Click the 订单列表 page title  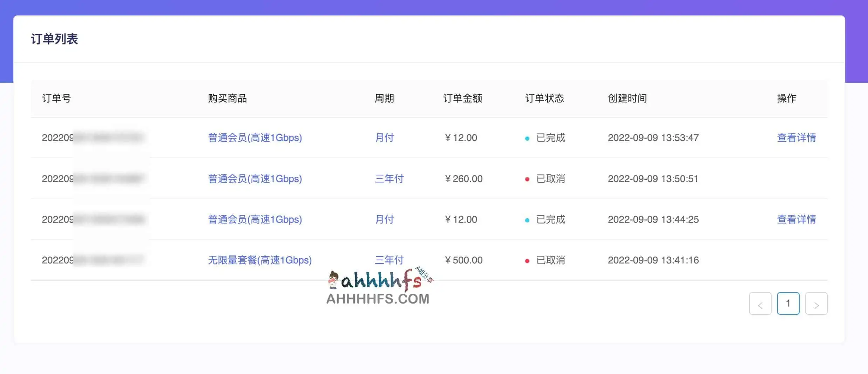pos(55,39)
